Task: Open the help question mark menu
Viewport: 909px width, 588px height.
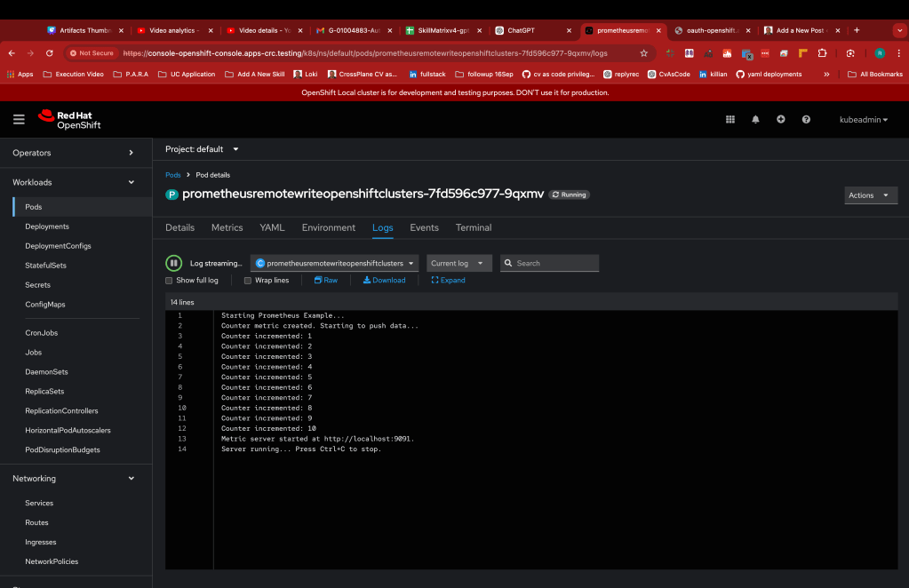Action: pos(806,119)
